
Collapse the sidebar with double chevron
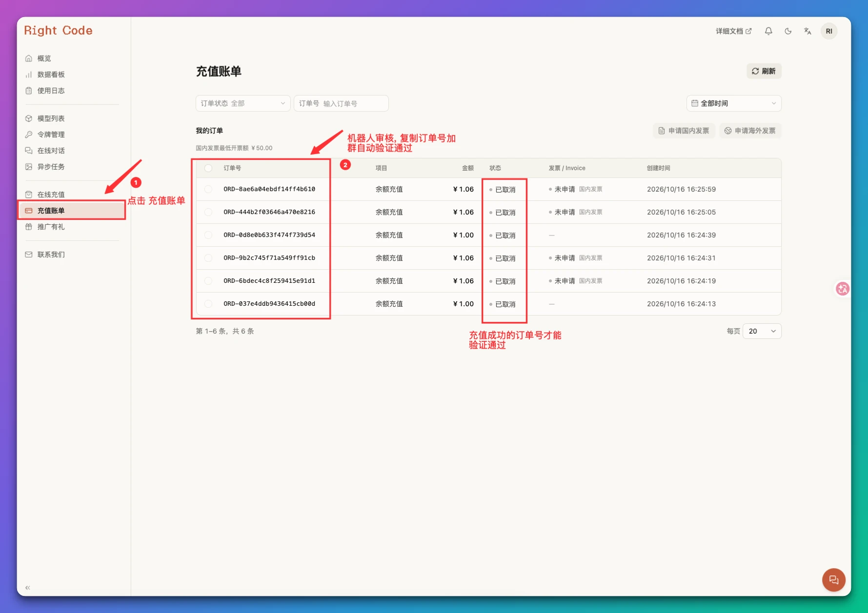pyautogui.click(x=28, y=588)
